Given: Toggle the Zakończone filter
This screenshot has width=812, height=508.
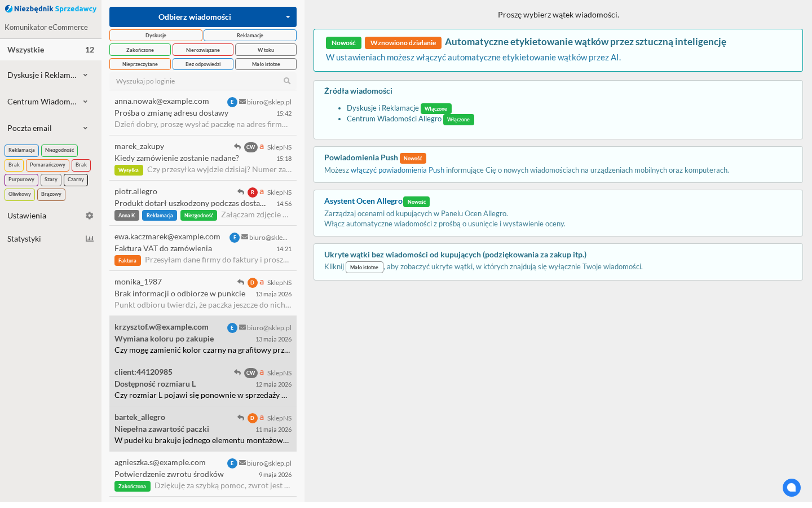Looking at the screenshot, I should tap(140, 50).
